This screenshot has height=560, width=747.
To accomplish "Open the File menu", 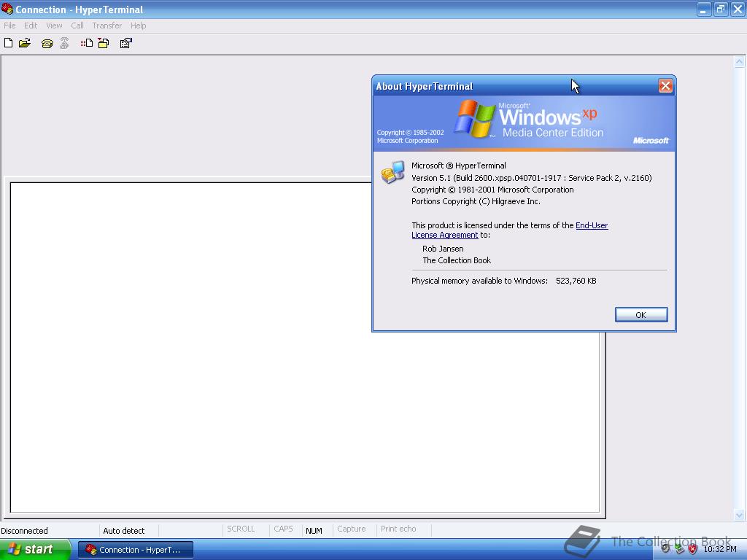I will tap(9, 26).
